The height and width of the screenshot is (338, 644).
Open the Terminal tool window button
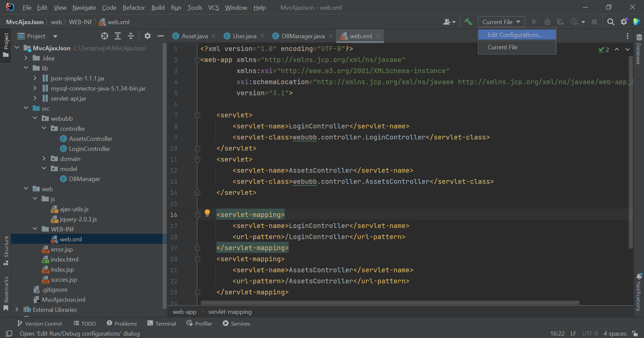(162, 324)
